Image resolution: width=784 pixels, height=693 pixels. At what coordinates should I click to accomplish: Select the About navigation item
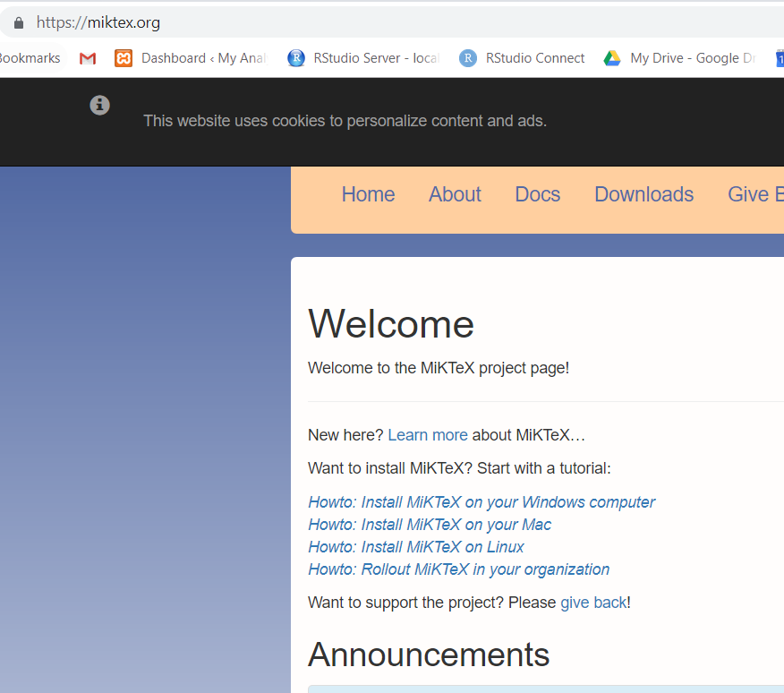(x=455, y=193)
